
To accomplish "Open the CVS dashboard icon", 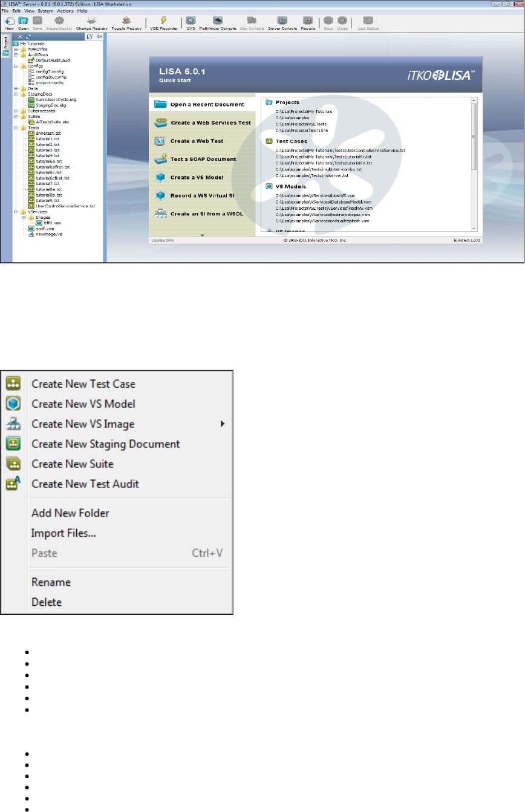I will coord(191,21).
